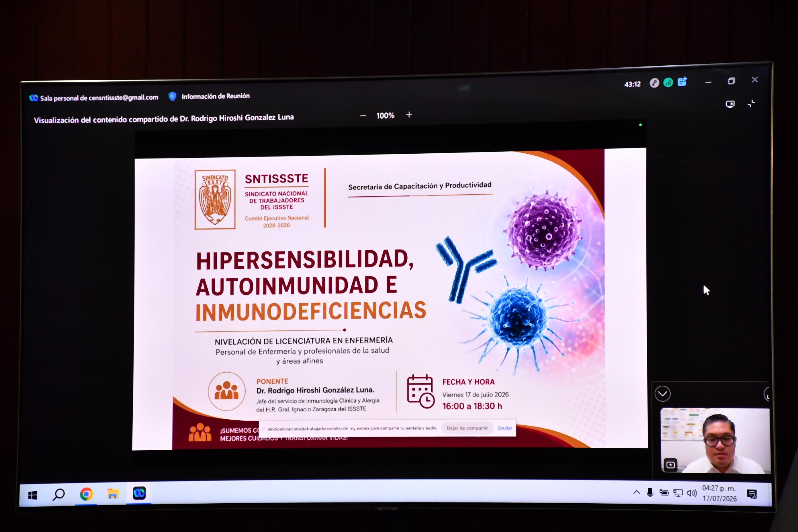Open the green network quality indicator
Screen dimensions: 798x532
pos(668,83)
